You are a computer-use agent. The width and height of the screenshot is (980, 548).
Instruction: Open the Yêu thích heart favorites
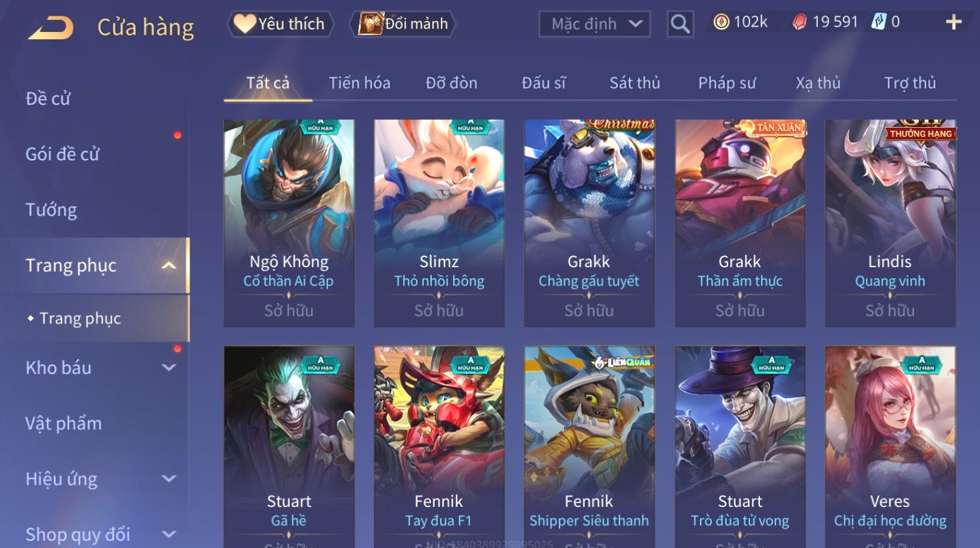point(280,24)
